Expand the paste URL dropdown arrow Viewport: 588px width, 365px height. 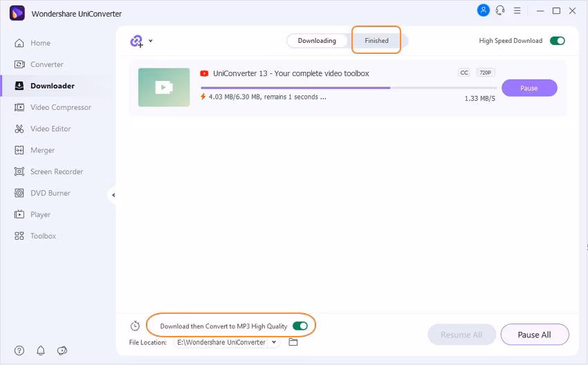pyautogui.click(x=150, y=41)
